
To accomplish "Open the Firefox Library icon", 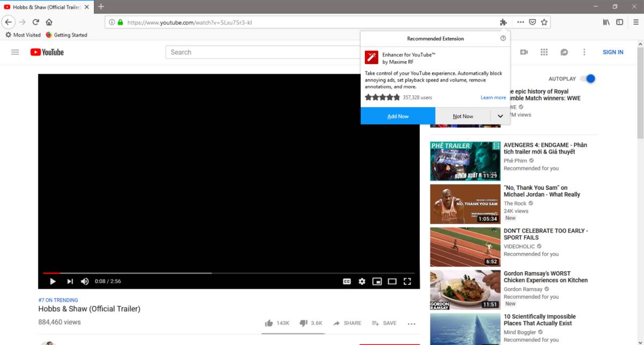I will pos(606,22).
